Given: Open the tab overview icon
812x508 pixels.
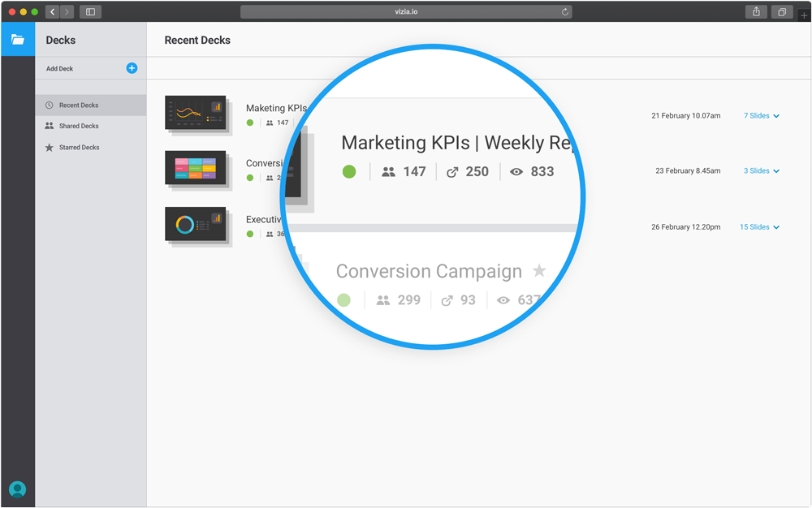Looking at the screenshot, I should coord(782,12).
